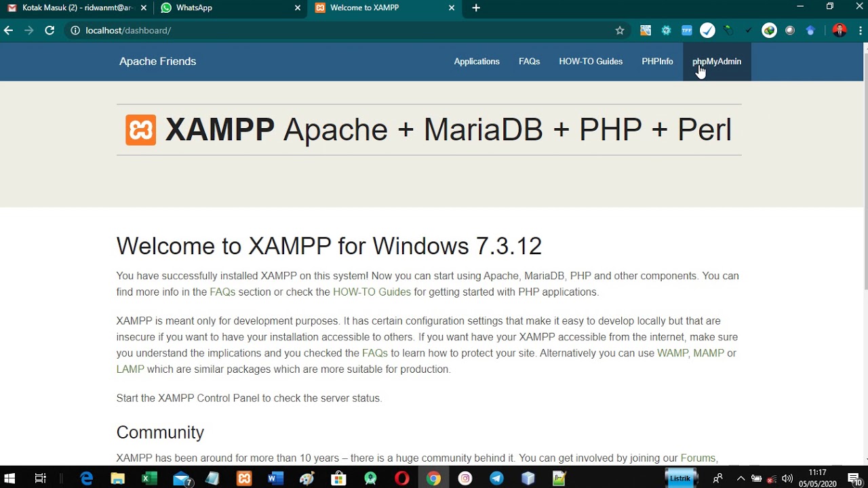The height and width of the screenshot is (488, 868).
Task: Open phpMyAdmin from the top navigation
Action: coord(717,62)
